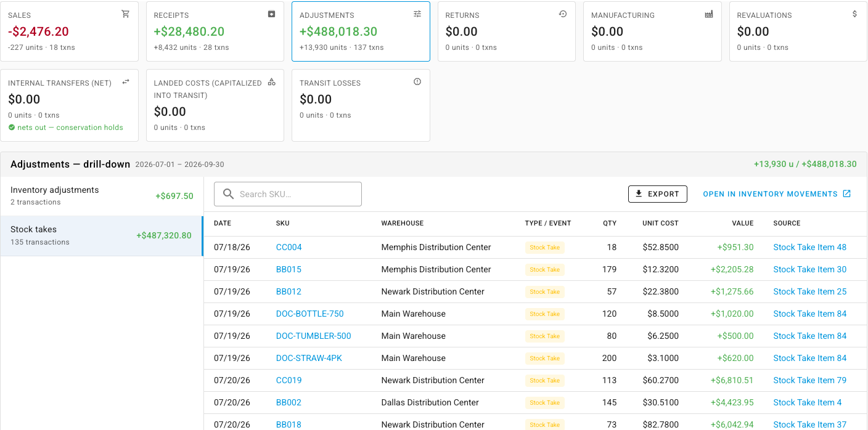Click the external link icon beside Open in Inventory Movements
This screenshot has height=430, width=868.
click(847, 194)
